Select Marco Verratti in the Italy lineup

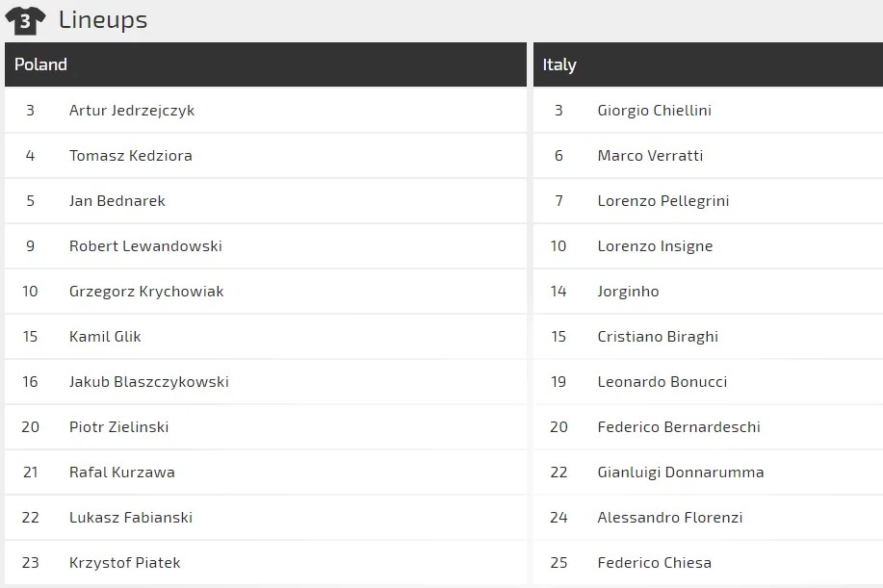pyautogui.click(x=650, y=156)
